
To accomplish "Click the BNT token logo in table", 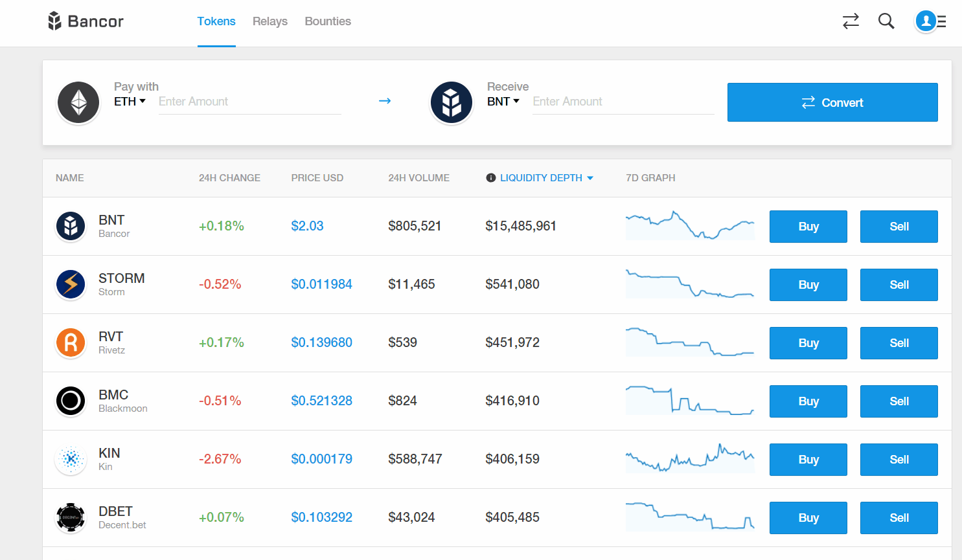I will tap(71, 227).
